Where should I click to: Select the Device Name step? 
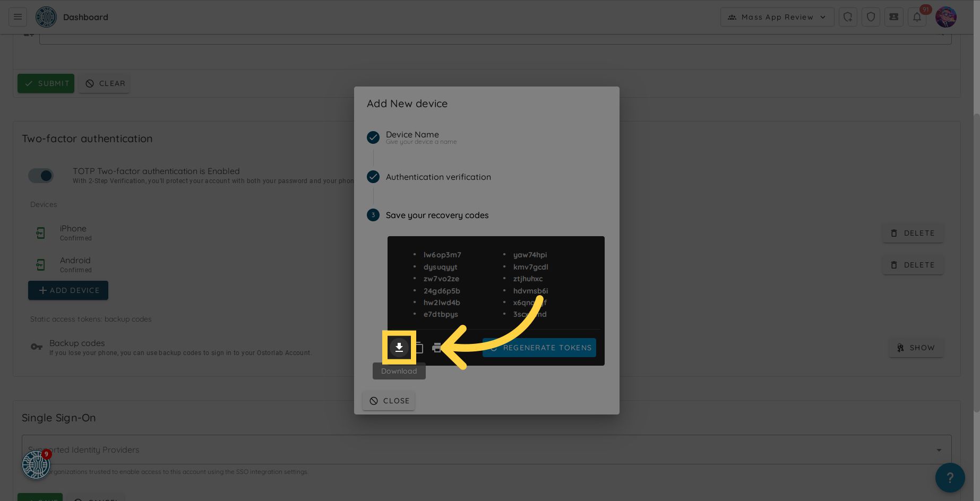tap(412, 135)
